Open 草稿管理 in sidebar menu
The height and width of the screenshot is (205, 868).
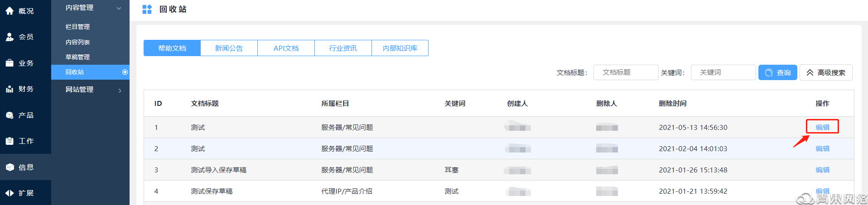coord(77,57)
